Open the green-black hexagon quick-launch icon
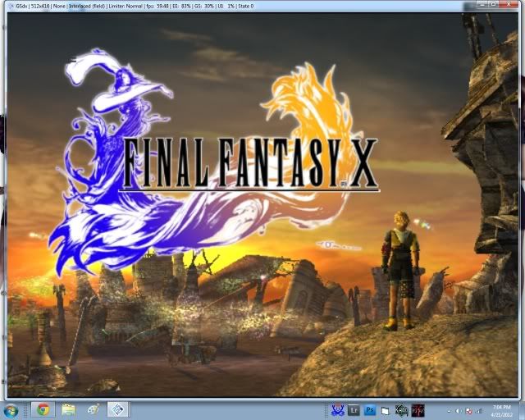 pyautogui.click(x=402, y=410)
